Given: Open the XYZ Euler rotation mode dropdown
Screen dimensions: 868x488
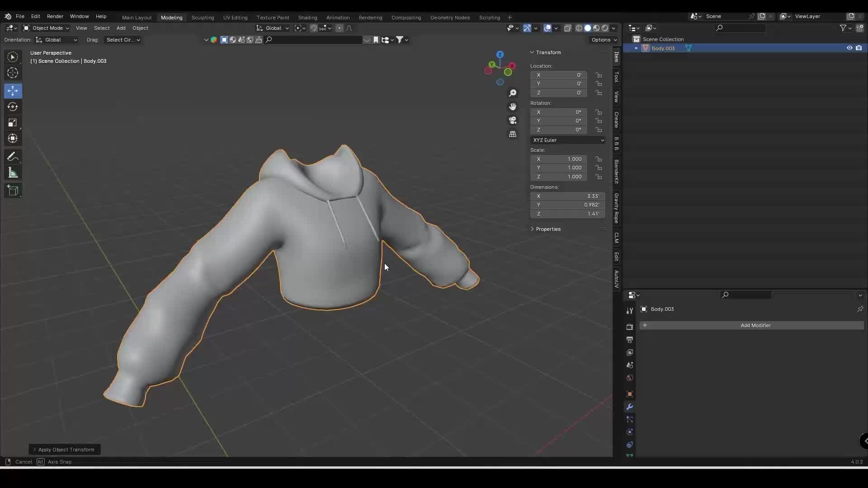Looking at the screenshot, I should (x=568, y=140).
